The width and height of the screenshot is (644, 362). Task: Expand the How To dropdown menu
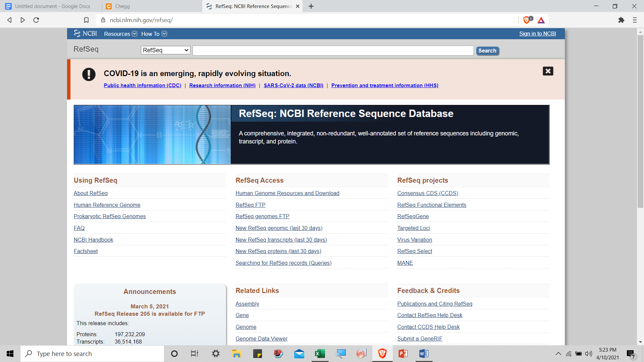[154, 34]
